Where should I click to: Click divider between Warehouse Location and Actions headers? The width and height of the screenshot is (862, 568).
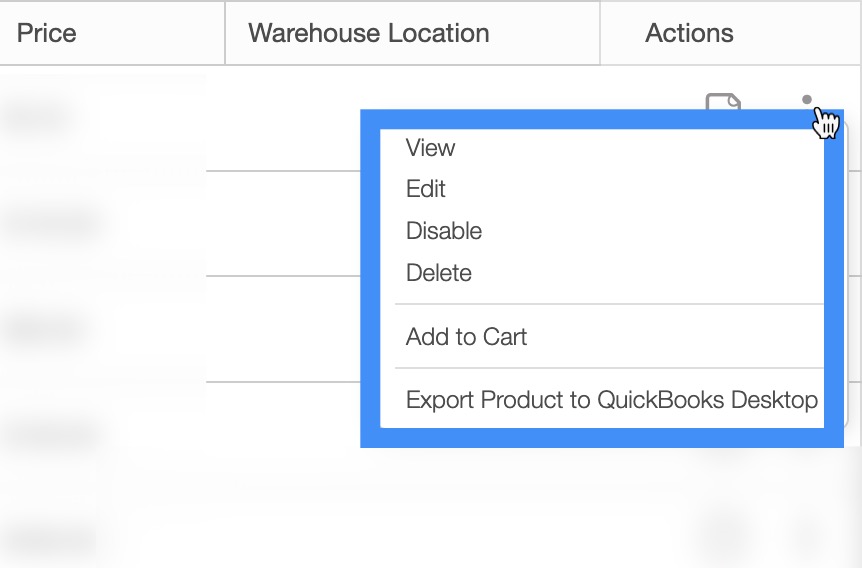600,33
